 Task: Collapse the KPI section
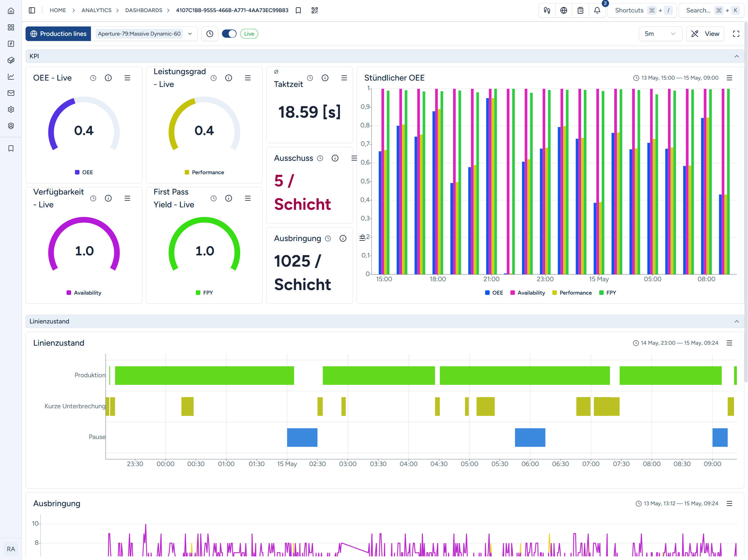pyautogui.click(x=736, y=57)
